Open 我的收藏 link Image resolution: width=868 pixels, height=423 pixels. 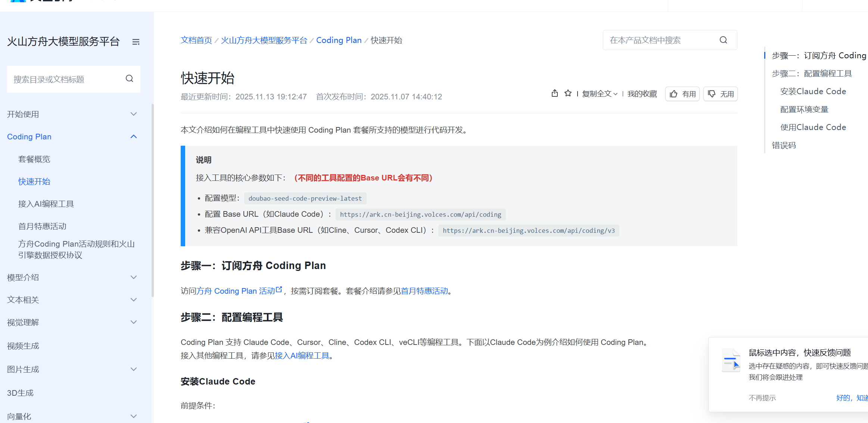pyautogui.click(x=642, y=94)
